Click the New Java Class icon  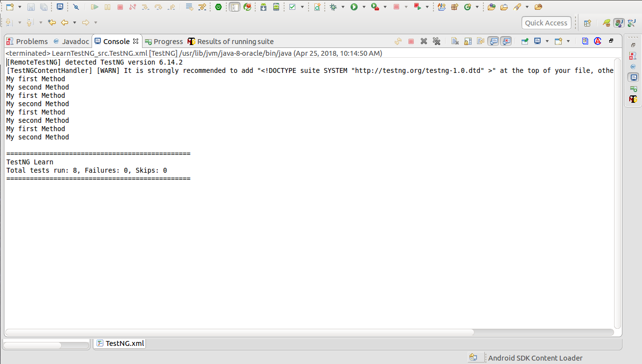(467, 7)
